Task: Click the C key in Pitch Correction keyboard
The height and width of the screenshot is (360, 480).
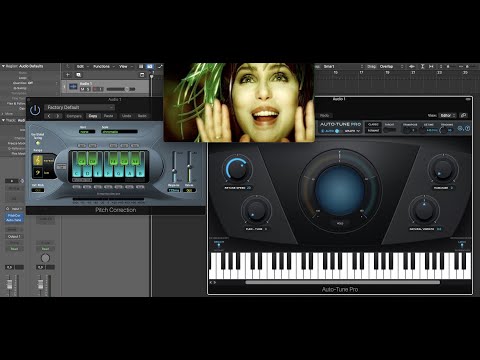Action: [x=77, y=173]
